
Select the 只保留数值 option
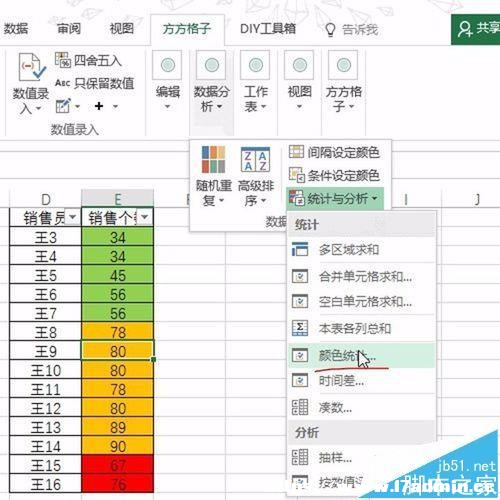(x=95, y=83)
